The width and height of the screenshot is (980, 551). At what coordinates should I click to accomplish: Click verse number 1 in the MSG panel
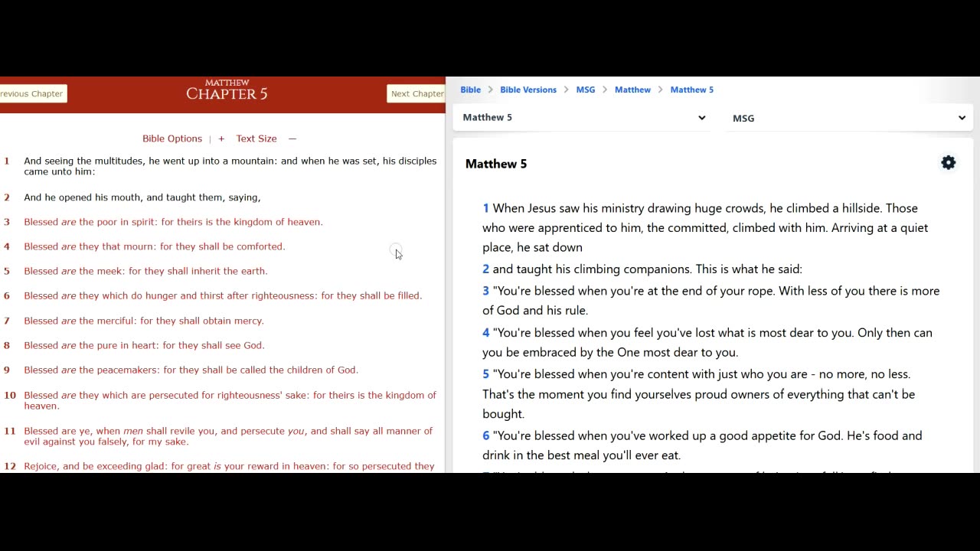pos(485,208)
